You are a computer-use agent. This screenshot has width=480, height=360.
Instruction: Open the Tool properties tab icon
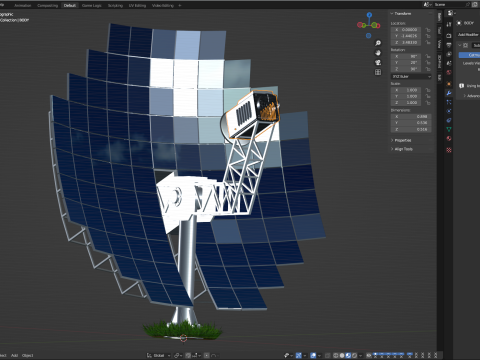pos(449,24)
